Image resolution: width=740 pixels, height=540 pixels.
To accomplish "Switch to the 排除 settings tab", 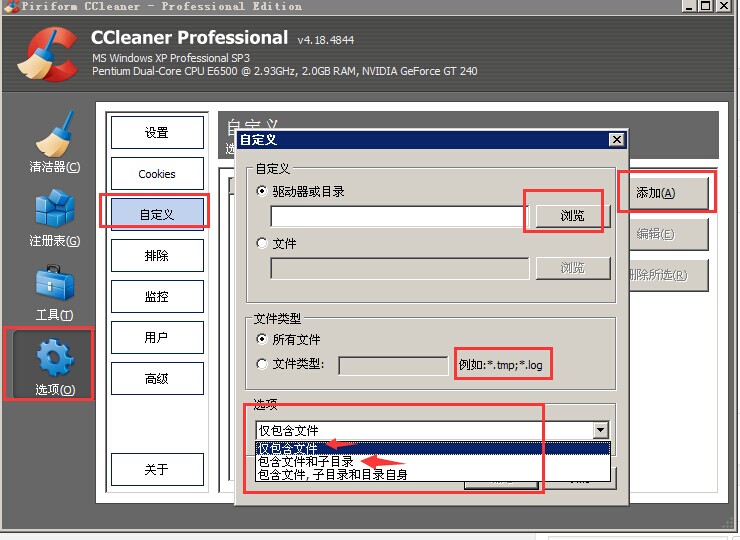I will tap(157, 256).
